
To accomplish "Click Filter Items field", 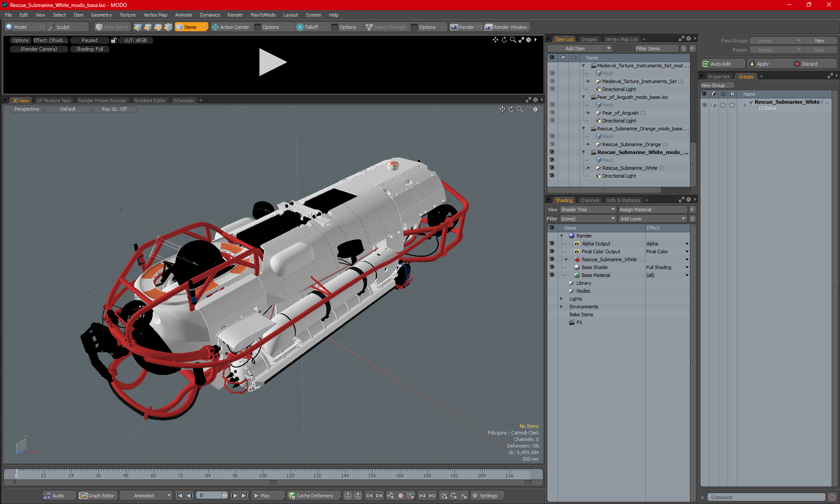I will (656, 49).
